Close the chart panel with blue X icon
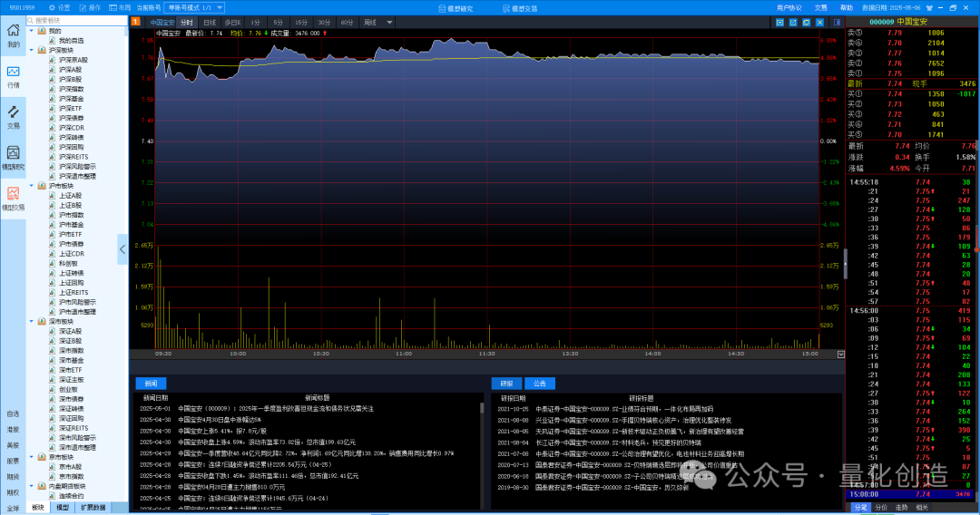 point(820,22)
